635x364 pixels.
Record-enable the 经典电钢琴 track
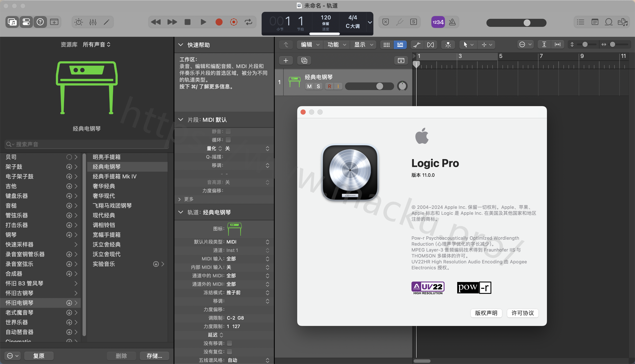pyautogui.click(x=329, y=86)
